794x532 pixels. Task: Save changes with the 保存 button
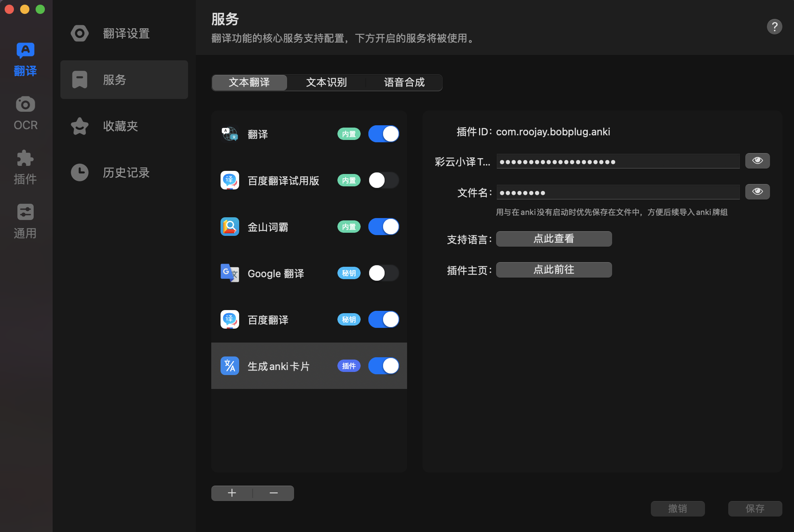click(755, 508)
